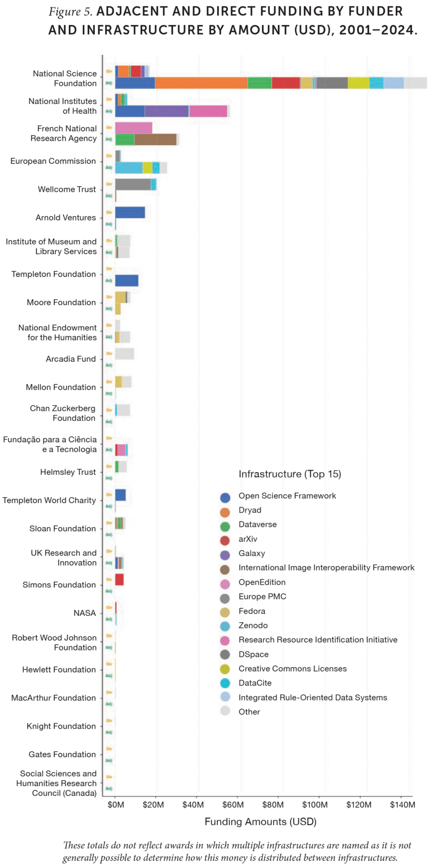435x868 pixels.
Task: Click Arcadia Fund's light gray direct bar
Action: pyautogui.click(x=124, y=353)
